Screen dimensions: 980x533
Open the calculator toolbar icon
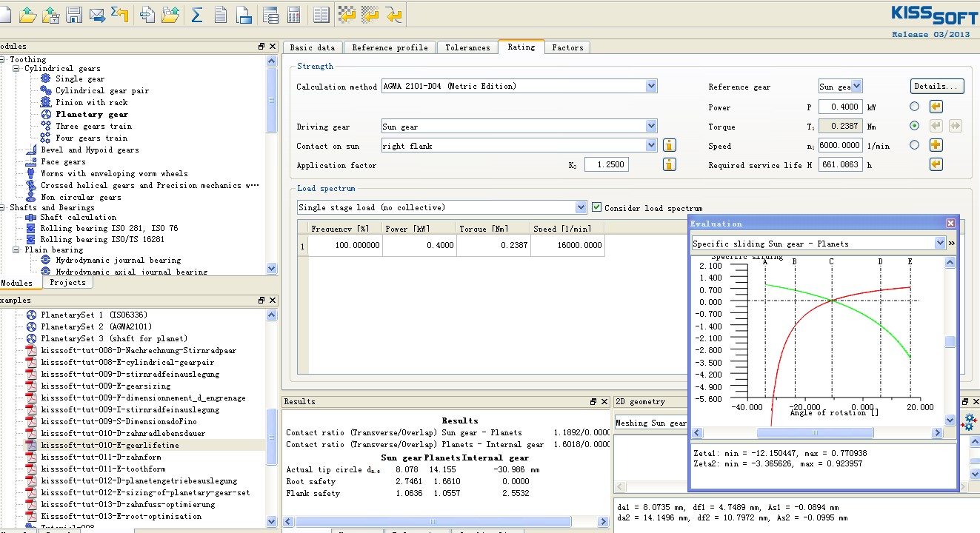293,14
